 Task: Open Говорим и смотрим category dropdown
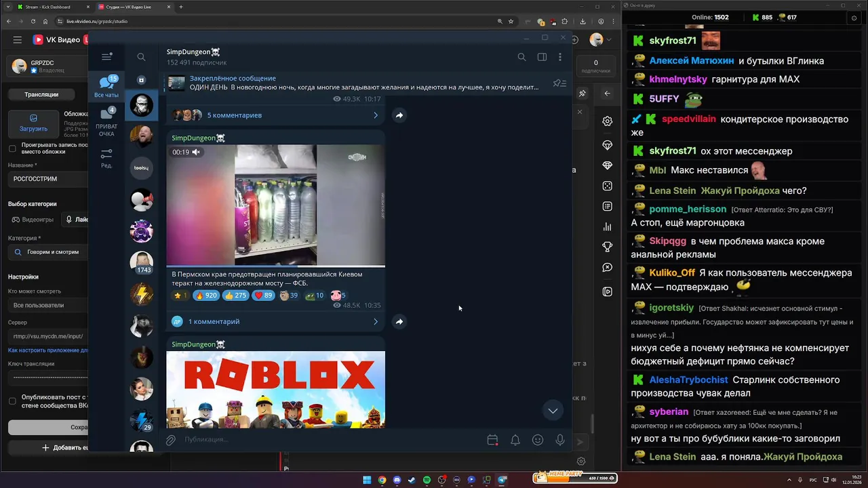click(48, 252)
